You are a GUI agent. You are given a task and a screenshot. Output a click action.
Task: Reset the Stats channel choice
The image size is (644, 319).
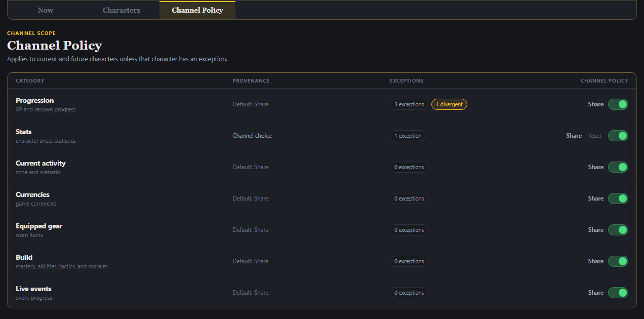pyautogui.click(x=595, y=136)
